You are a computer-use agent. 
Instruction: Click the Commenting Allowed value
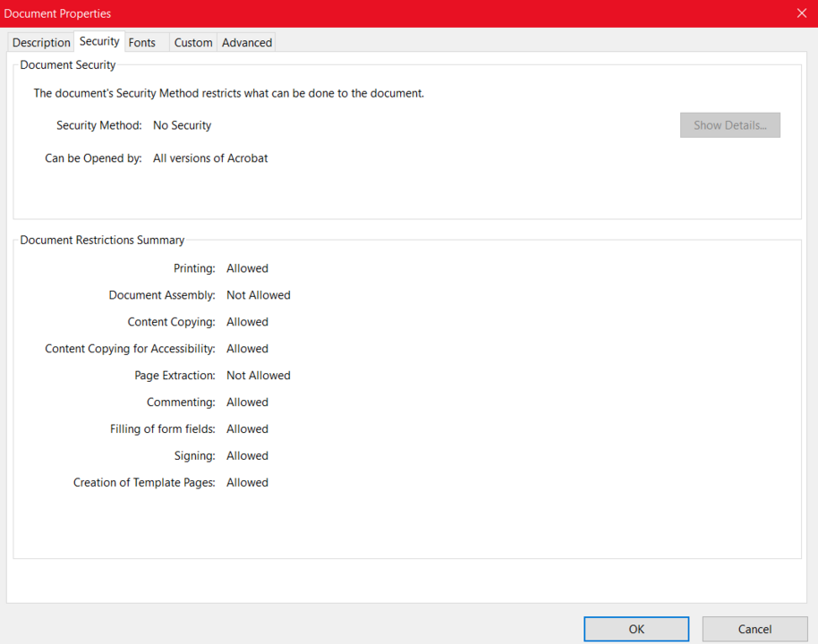247,402
